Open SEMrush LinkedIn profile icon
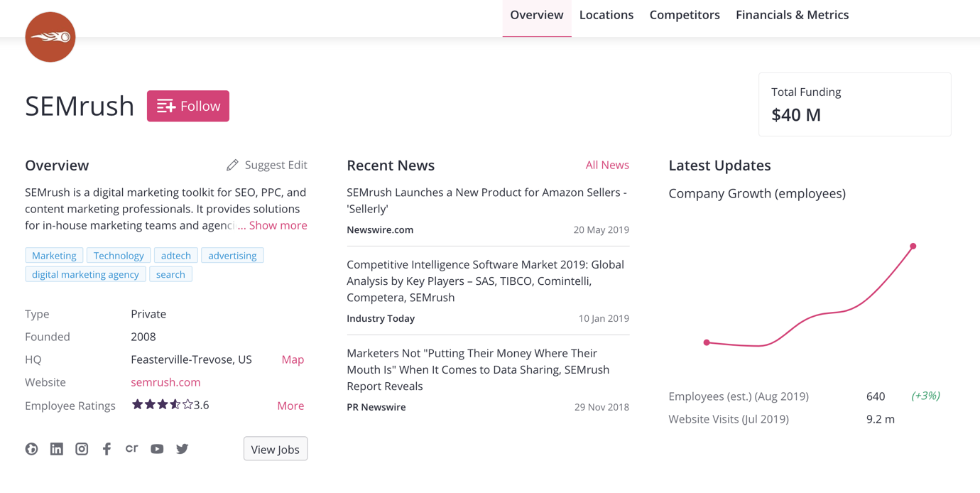 (57, 449)
